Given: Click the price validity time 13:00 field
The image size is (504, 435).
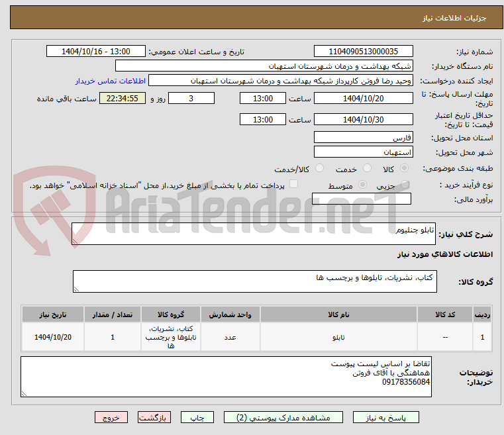Looking at the screenshot, I should (263, 119).
